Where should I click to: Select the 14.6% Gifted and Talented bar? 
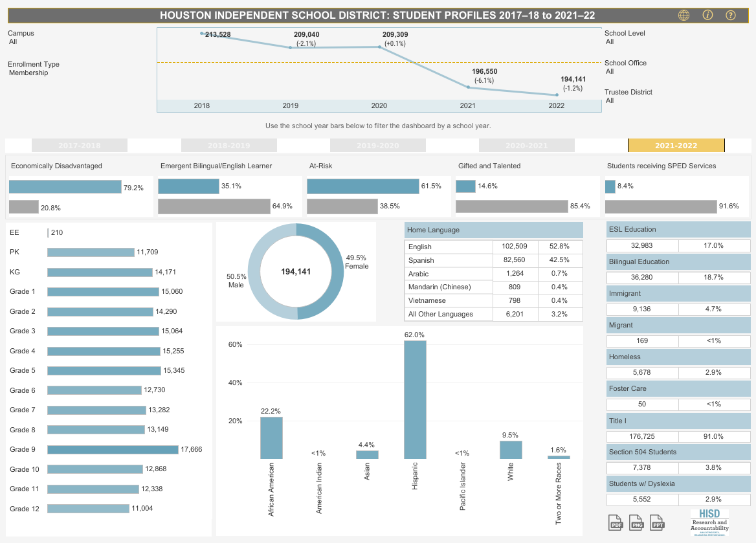coord(466,186)
